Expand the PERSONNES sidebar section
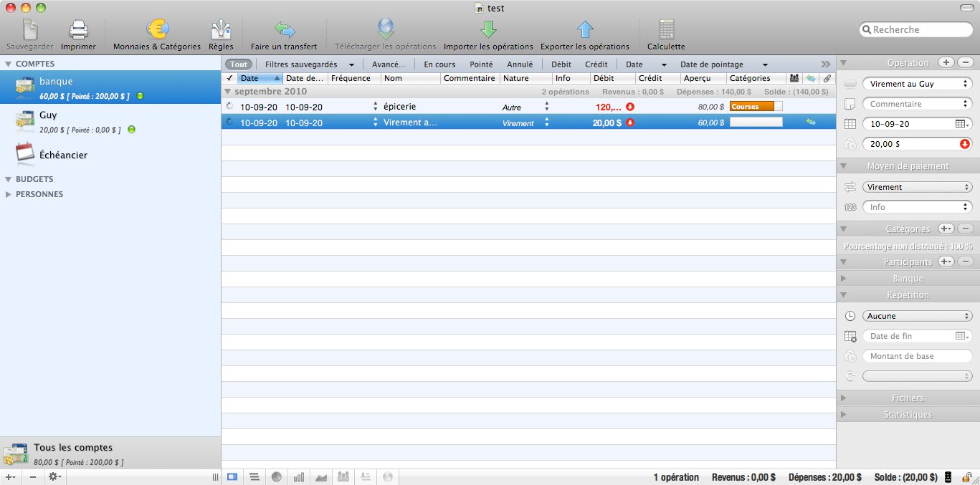The height and width of the screenshot is (485, 980). click(9, 194)
